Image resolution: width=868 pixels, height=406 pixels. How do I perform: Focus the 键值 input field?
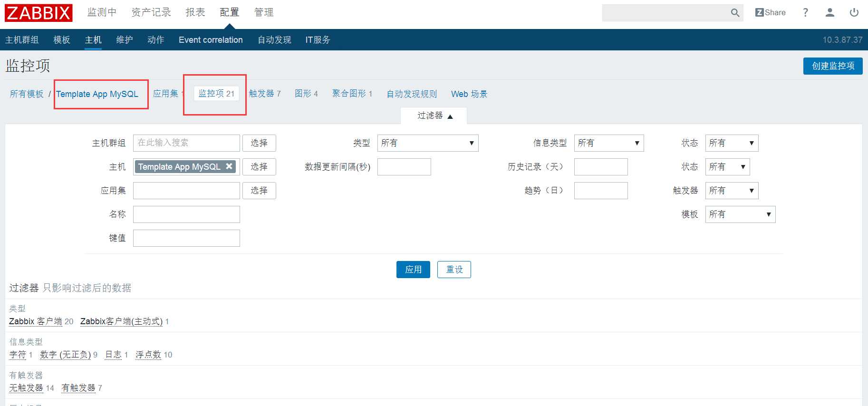186,238
